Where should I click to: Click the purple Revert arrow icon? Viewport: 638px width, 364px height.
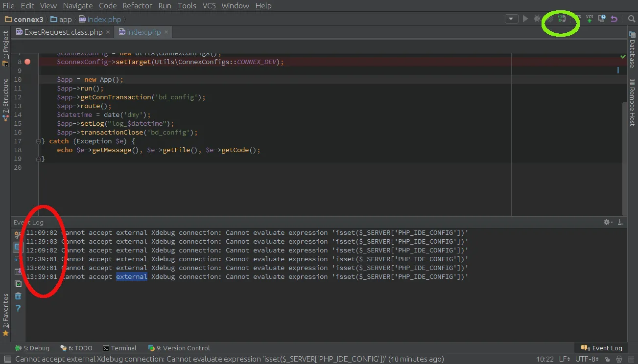[614, 19]
